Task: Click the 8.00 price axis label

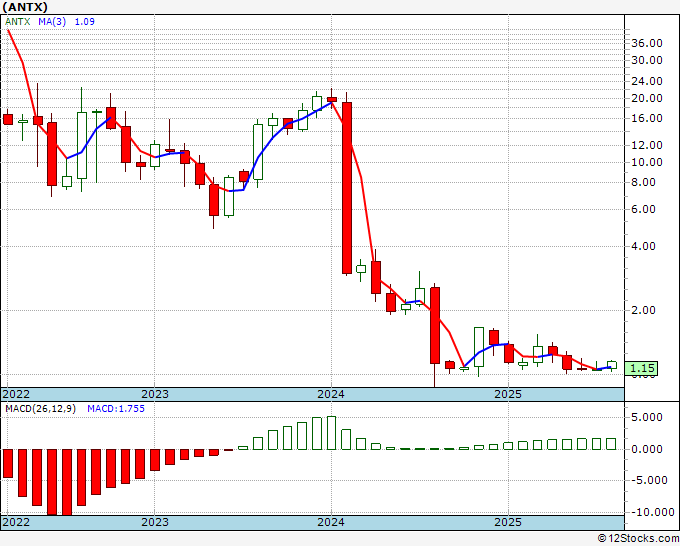Action: pyautogui.click(x=644, y=183)
